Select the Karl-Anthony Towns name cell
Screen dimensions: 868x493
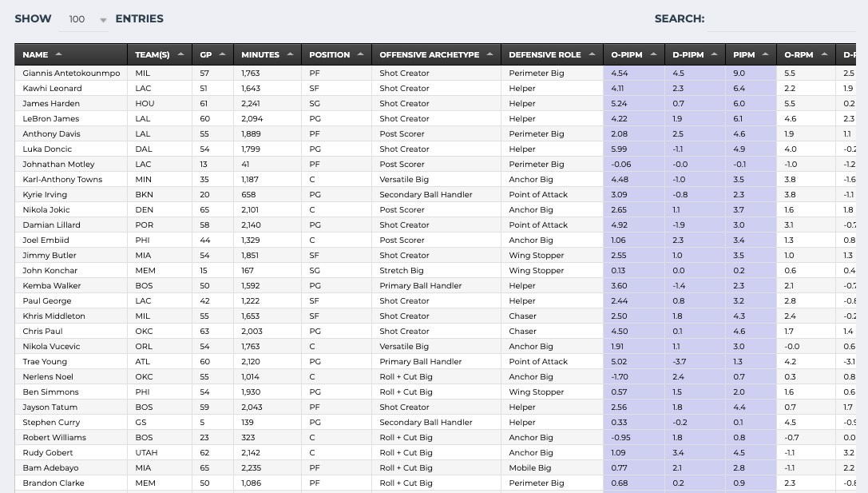coord(71,180)
